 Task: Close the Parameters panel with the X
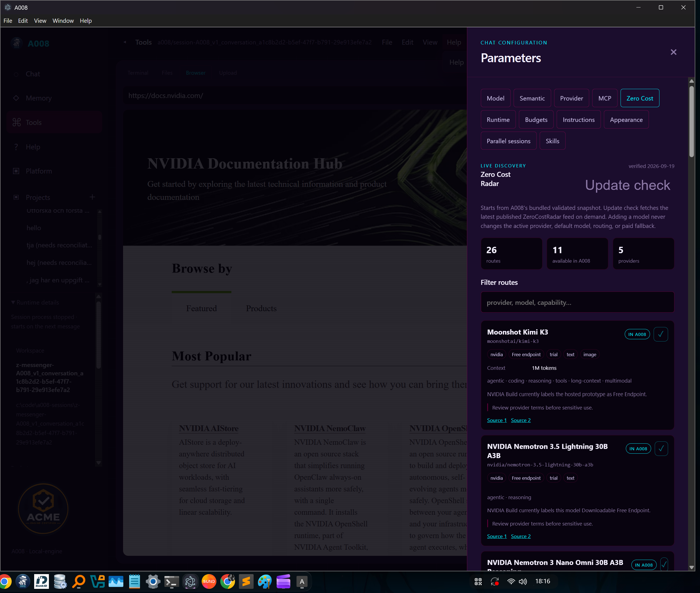pyautogui.click(x=673, y=52)
